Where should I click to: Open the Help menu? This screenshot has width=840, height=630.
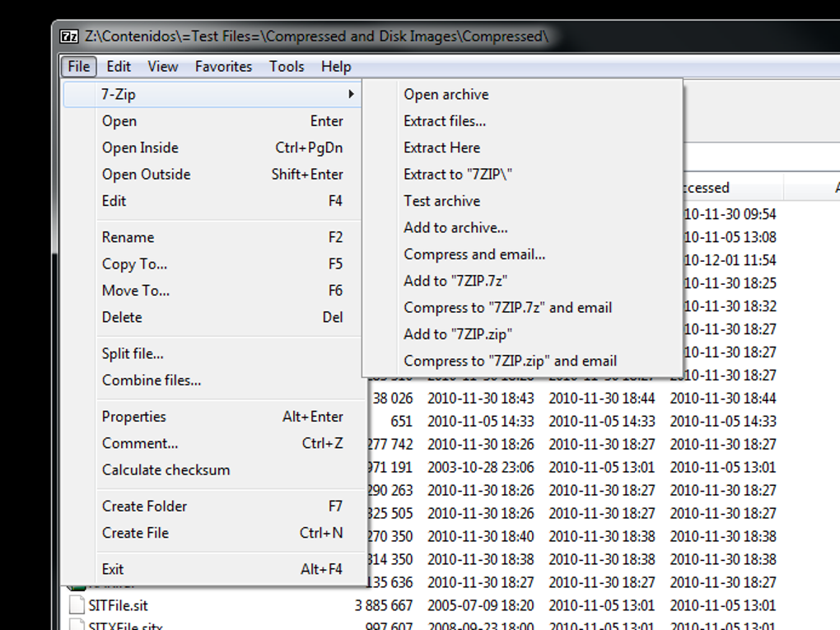tap(336, 67)
